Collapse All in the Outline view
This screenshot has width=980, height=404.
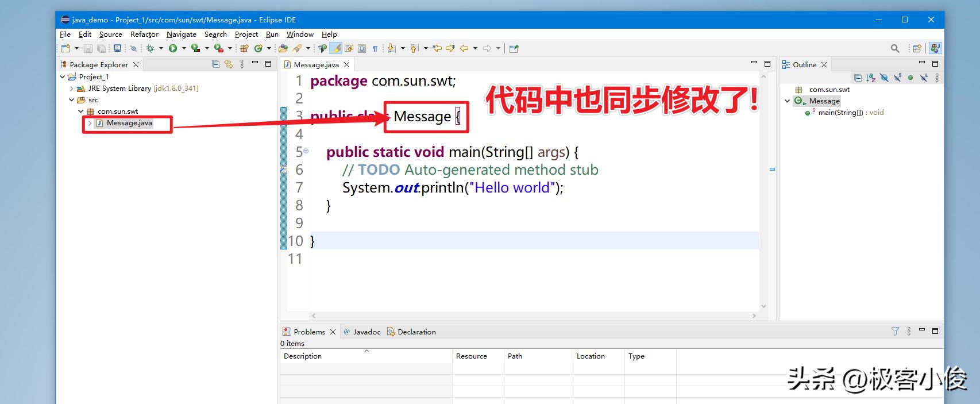(858, 78)
